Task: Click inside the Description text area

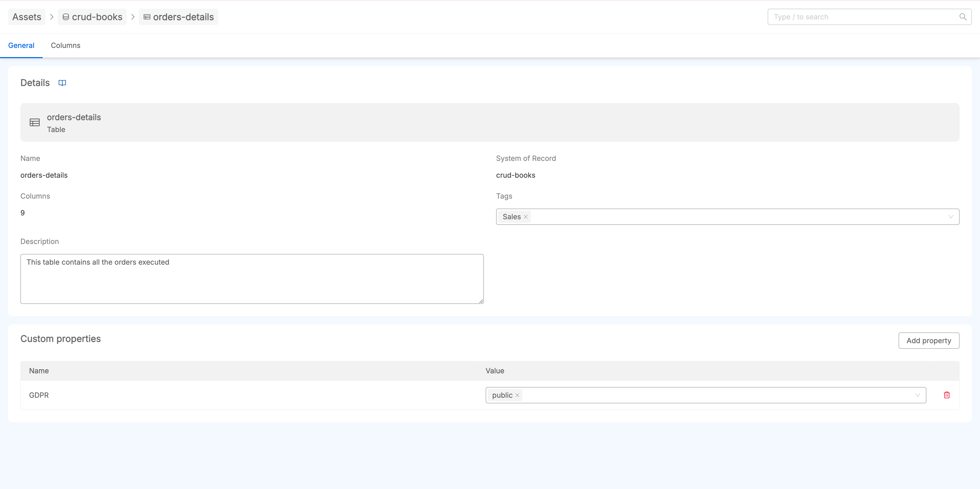Action: point(252,279)
